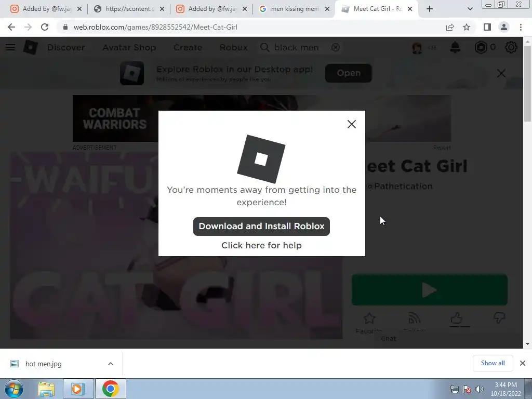The width and height of the screenshot is (532, 399).
Task: Open the Chrome side panel
Action: point(487,27)
